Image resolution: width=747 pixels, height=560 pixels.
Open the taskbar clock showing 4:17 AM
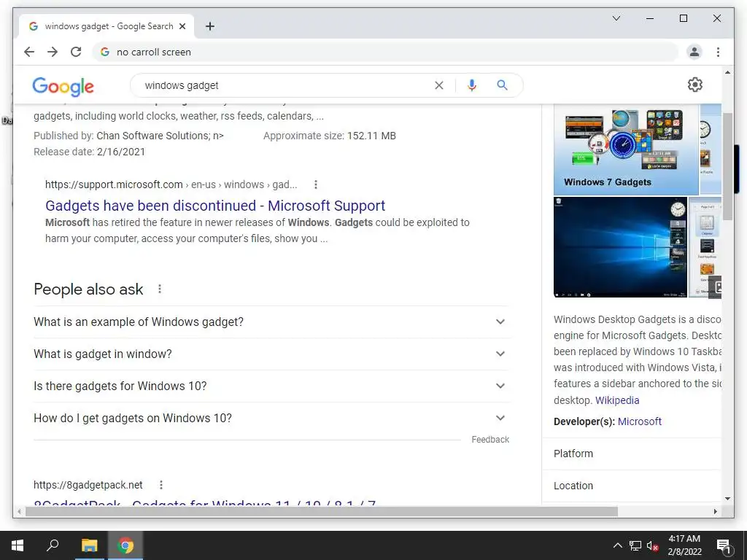684,545
